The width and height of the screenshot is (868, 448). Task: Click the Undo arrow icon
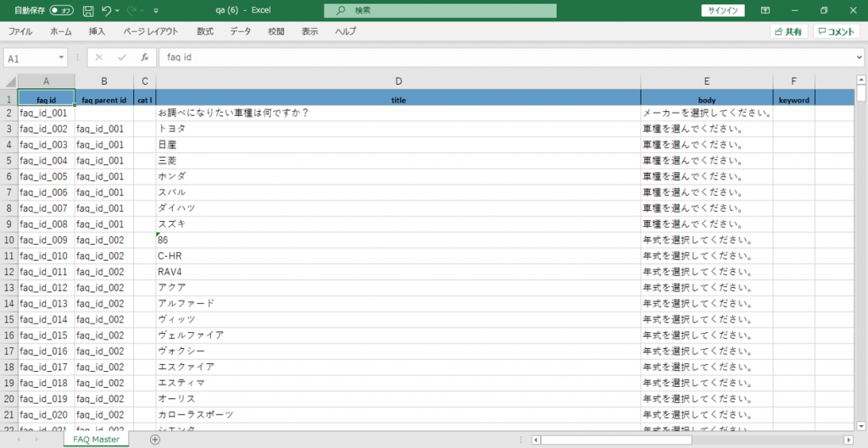(x=107, y=10)
